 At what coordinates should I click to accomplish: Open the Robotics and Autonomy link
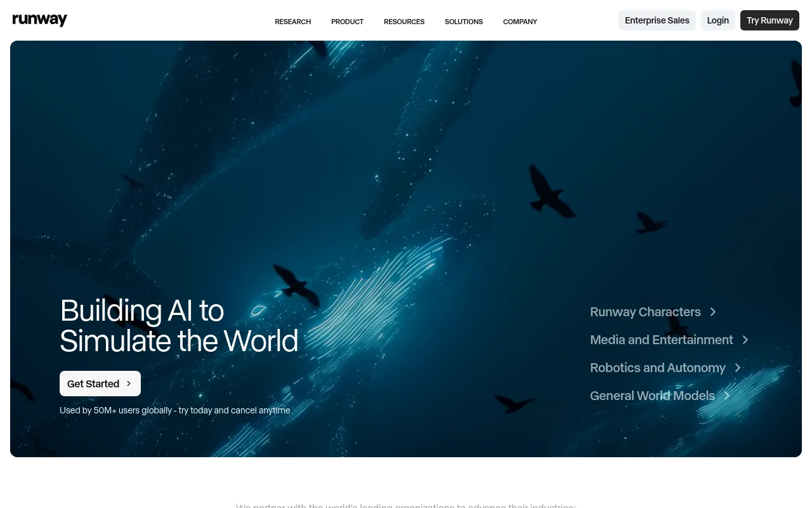click(x=665, y=368)
